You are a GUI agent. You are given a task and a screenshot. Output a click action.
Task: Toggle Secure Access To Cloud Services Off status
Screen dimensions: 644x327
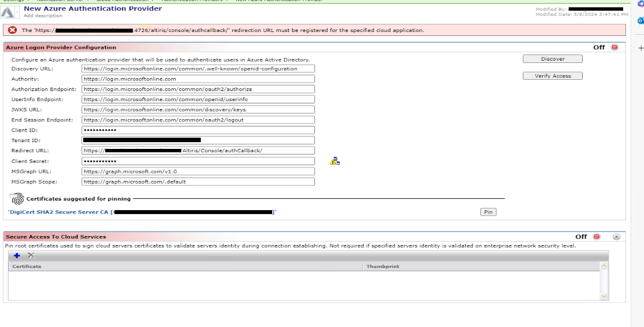tap(597, 237)
